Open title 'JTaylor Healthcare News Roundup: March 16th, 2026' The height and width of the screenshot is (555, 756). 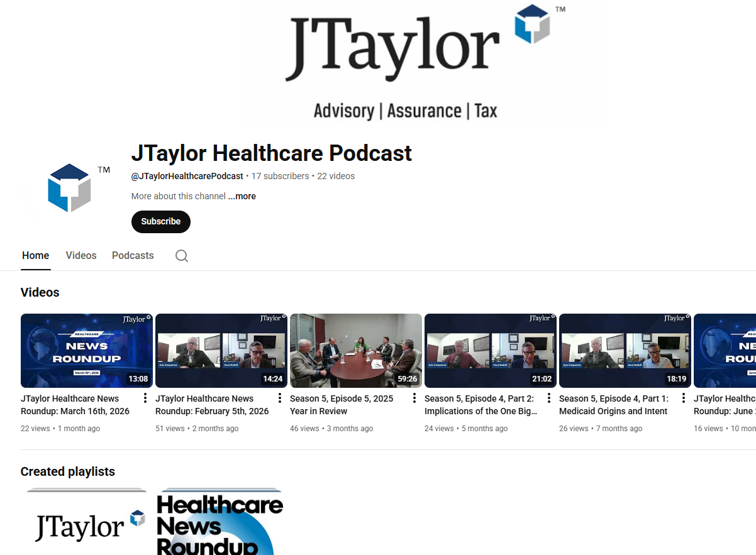pyautogui.click(x=75, y=405)
